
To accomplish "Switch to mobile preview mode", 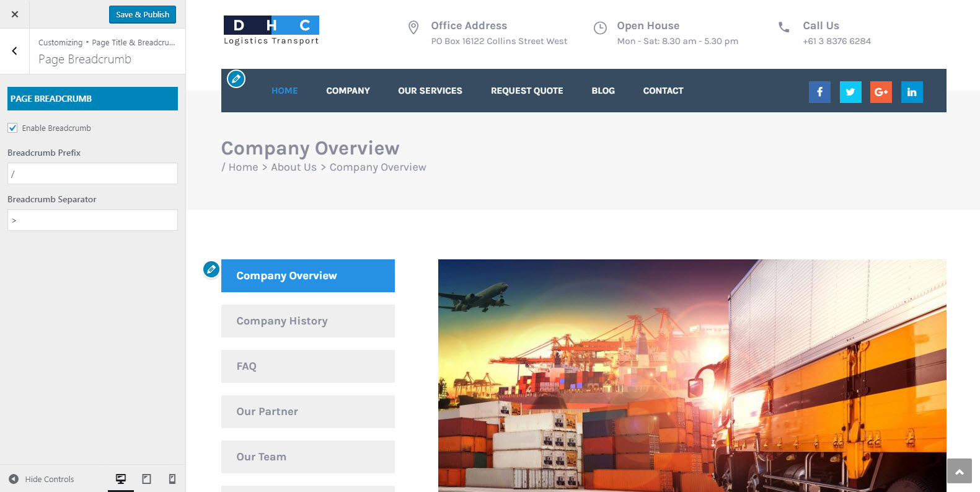I will [x=172, y=479].
